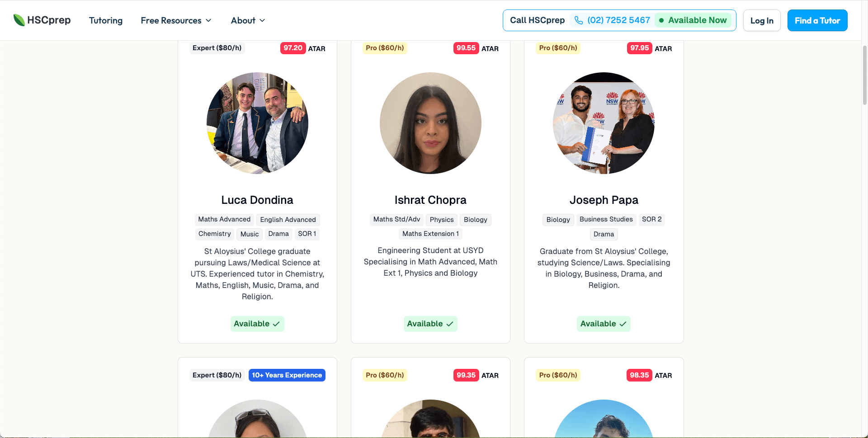Click the green Available Now status dot
868x438 pixels.
click(661, 20)
